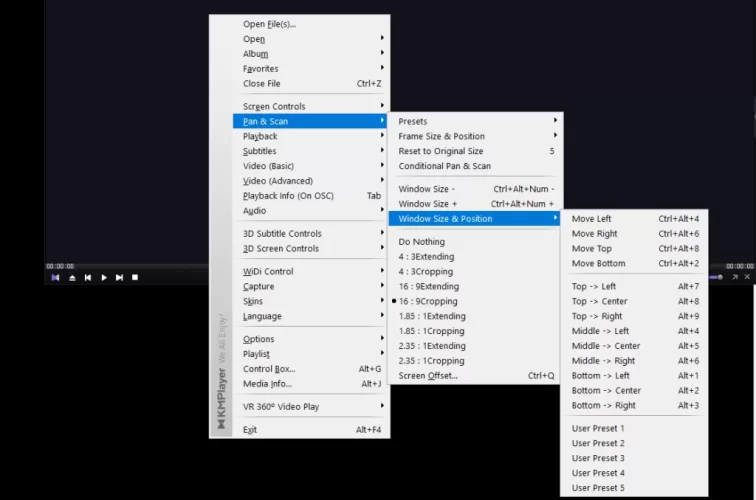
Task: Select the 16 : 9Cropping radio option
Action: tap(427, 301)
